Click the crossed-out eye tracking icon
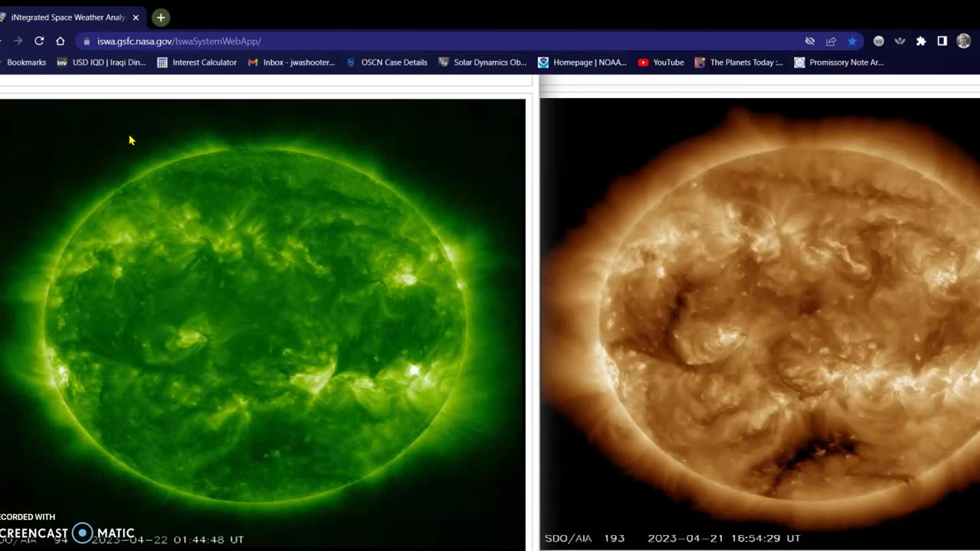Image resolution: width=980 pixels, height=551 pixels. click(809, 41)
